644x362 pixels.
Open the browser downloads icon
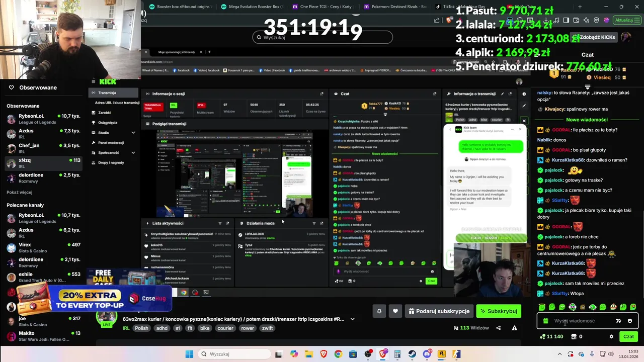tap(546, 20)
